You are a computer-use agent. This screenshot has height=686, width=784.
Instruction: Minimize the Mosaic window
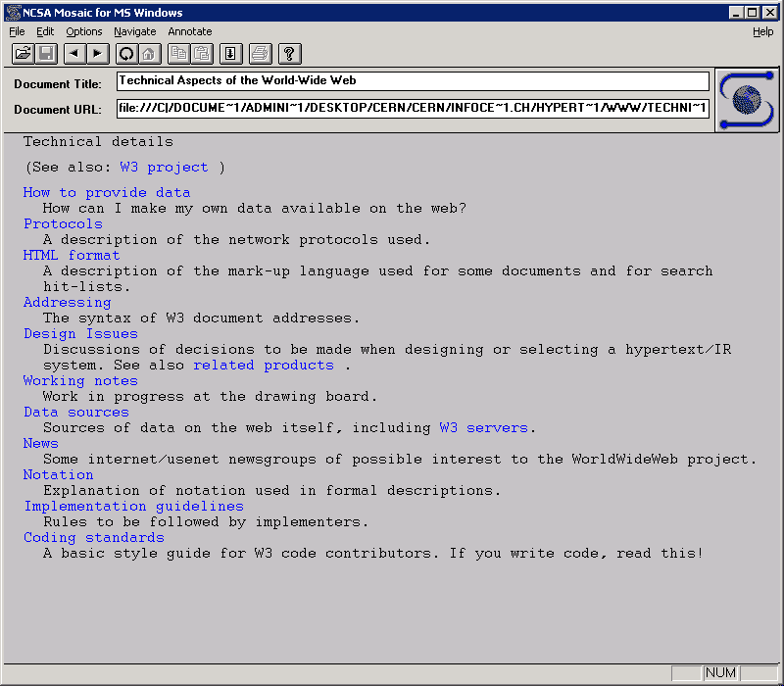736,13
